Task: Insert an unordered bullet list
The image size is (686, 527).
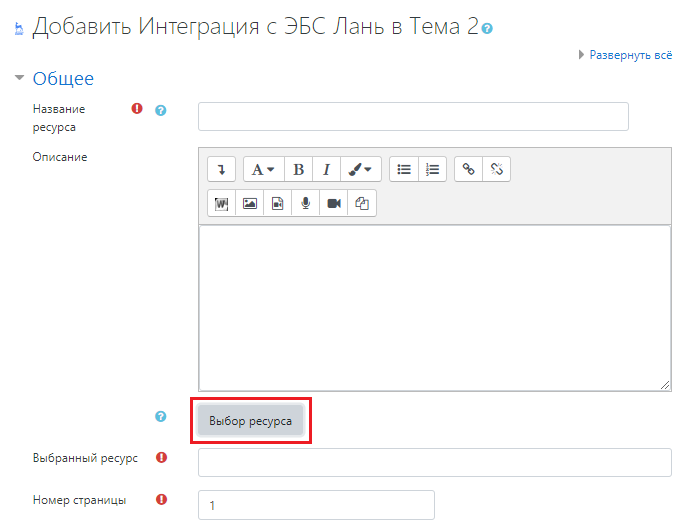Action: [404, 169]
